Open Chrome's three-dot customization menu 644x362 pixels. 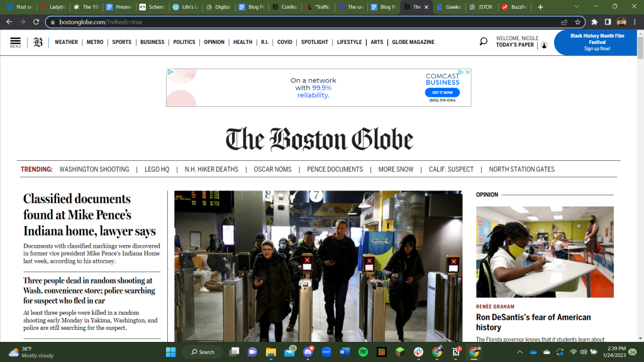[635, 21]
